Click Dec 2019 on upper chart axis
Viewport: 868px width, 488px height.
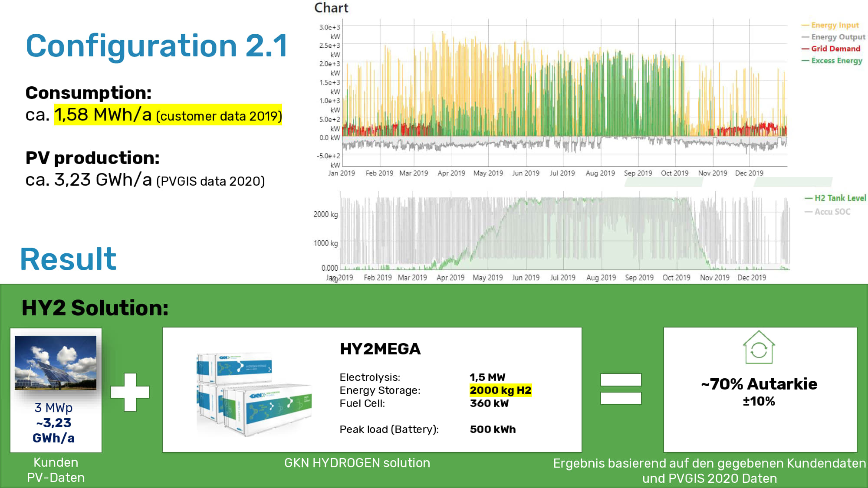[x=749, y=173]
